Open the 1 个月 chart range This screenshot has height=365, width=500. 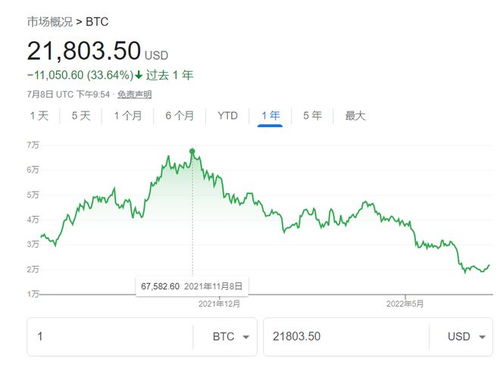tap(128, 116)
